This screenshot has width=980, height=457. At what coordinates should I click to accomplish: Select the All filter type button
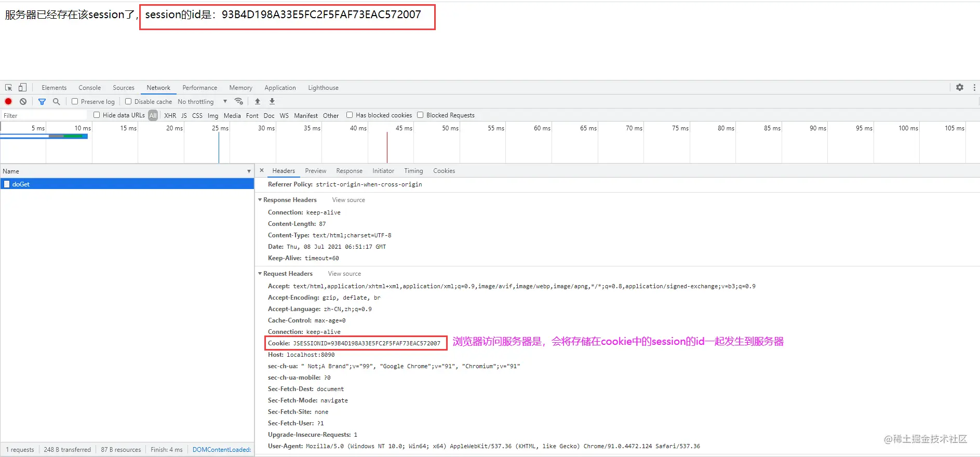153,115
